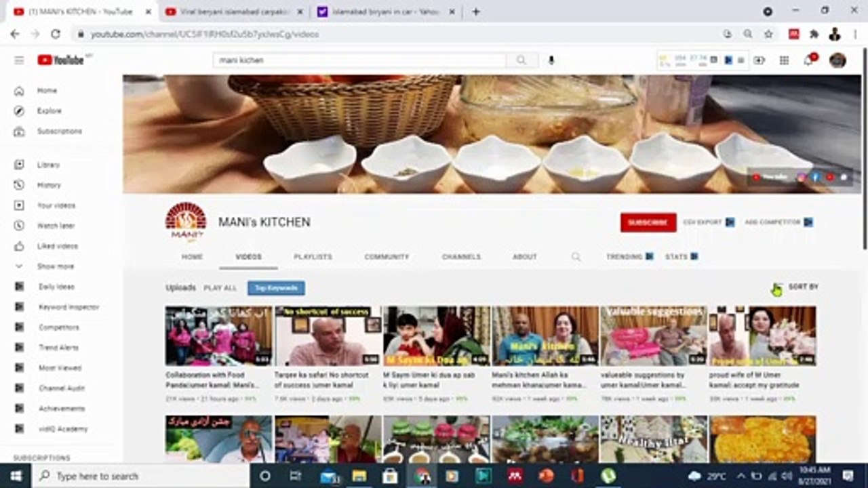Click Play All next to Uploads
The width and height of the screenshot is (868, 488).
[220, 288]
